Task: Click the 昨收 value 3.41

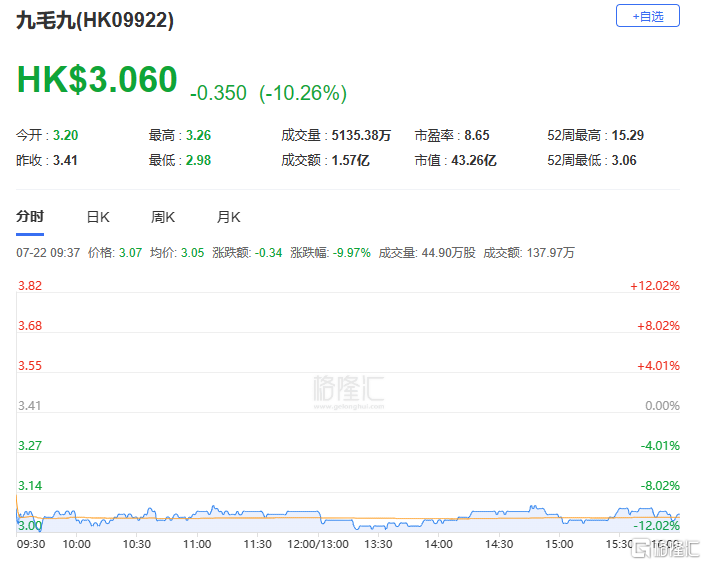Action: (65, 160)
